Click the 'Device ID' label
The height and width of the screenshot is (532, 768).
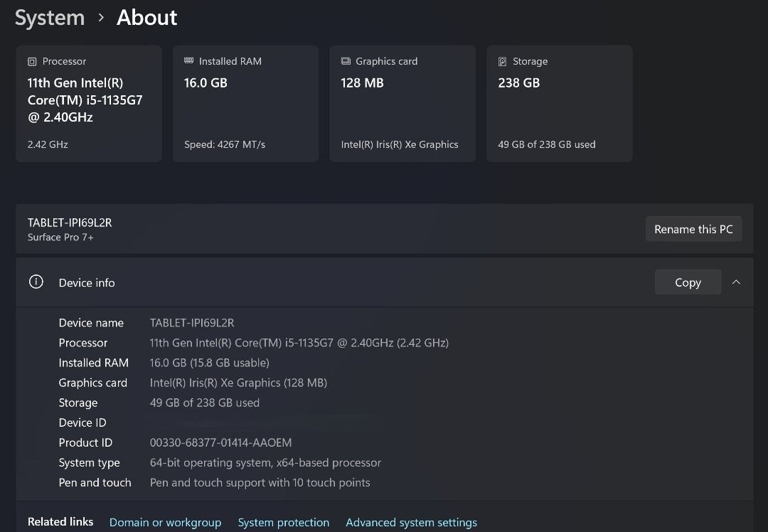click(x=82, y=422)
